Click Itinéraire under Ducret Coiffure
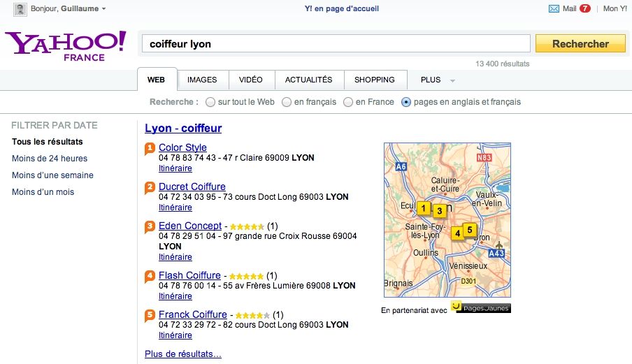 point(175,208)
